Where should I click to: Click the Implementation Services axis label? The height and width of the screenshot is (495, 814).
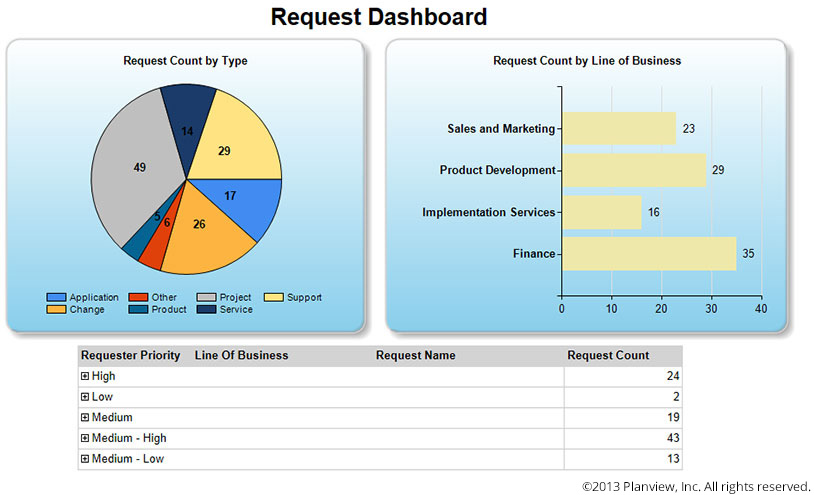point(489,212)
